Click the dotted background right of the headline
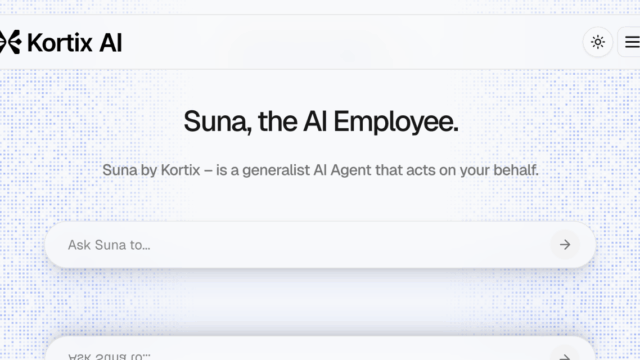Viewport: 640px width, 360px height. [x=551, y=122]
